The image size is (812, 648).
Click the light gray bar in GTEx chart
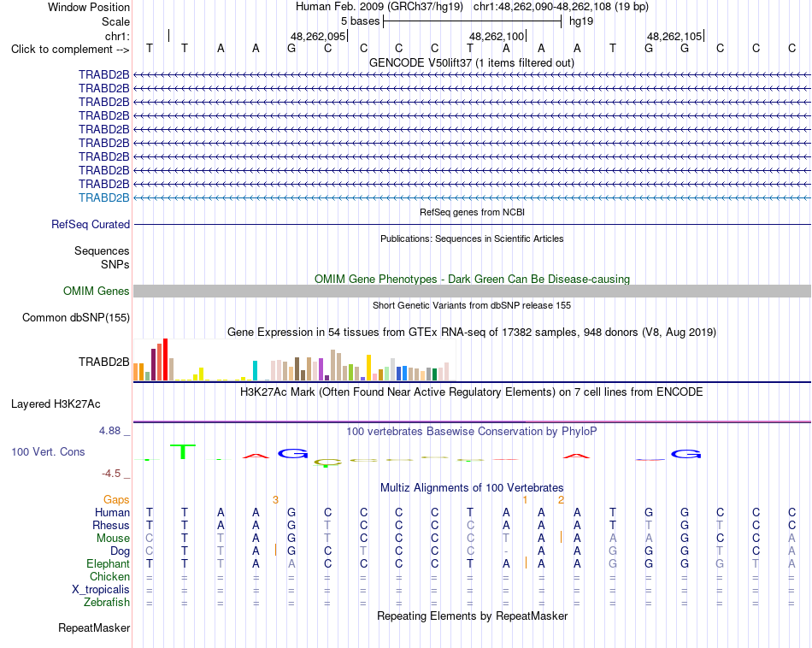[x=393, y=370]
